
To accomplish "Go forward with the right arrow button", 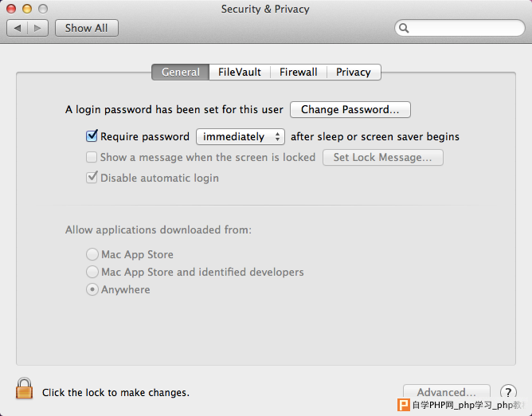I will 37,28.
